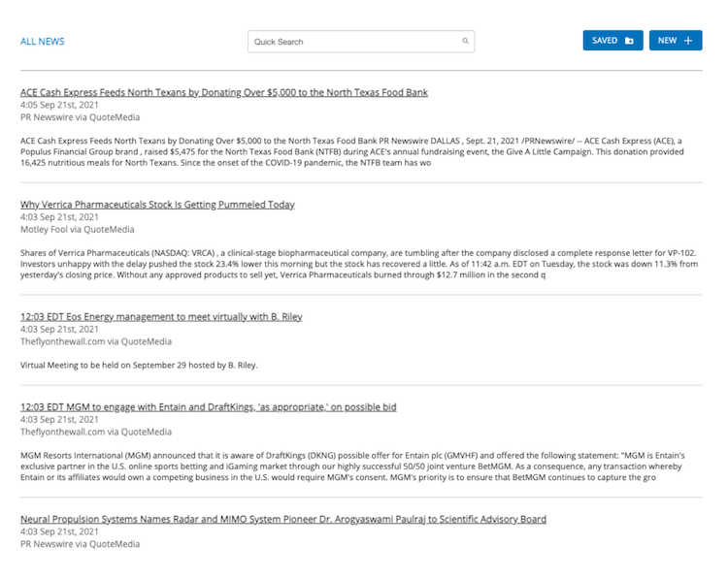Select timestamp under Neural Propulsion headline

(x=59, y=531)
